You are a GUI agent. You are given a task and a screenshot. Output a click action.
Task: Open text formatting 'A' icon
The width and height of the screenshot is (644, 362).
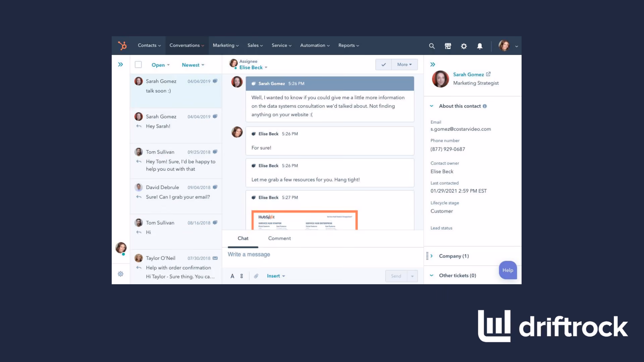(x=232, y=276)
